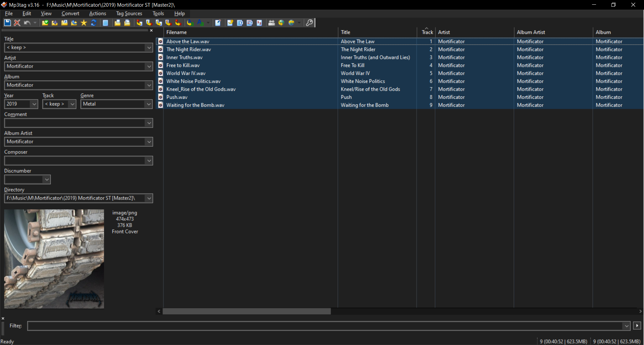Expand the Directory path dropdown

pyautogui.click(x=149, y=198)
